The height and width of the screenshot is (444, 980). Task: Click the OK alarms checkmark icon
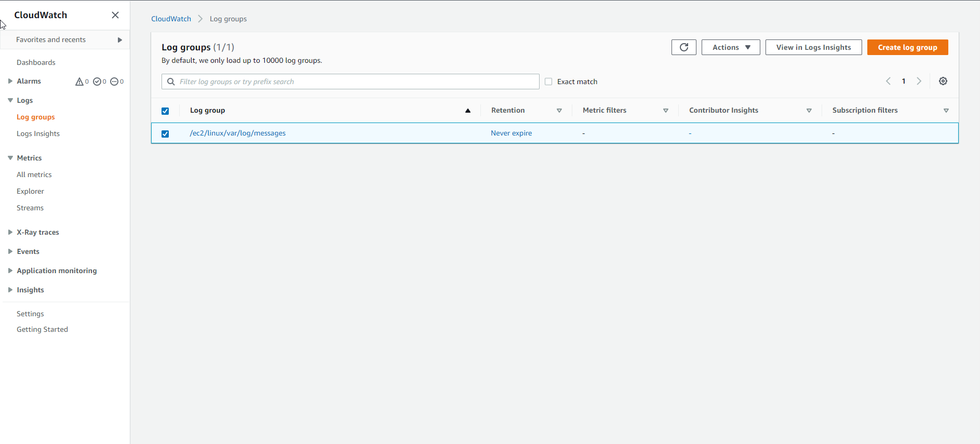point(97,82)
